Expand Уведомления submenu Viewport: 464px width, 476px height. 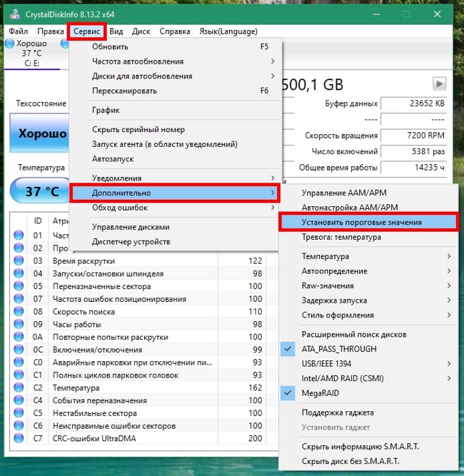point(174,178)
